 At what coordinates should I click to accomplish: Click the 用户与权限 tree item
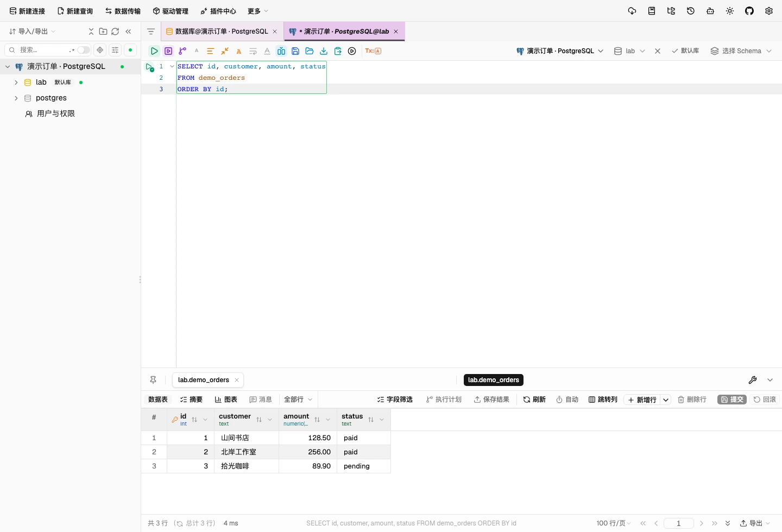tap(56, 114)
